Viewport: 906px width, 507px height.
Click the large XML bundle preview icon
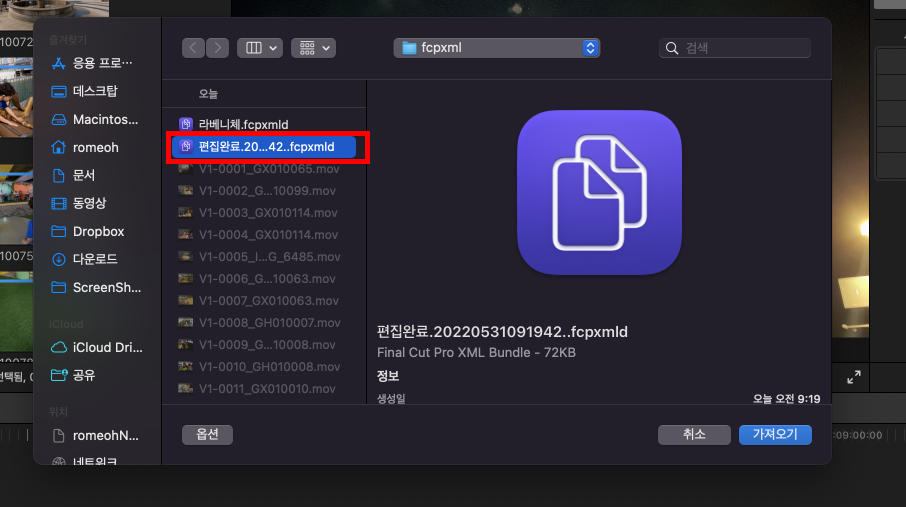(x=599, y=193)
